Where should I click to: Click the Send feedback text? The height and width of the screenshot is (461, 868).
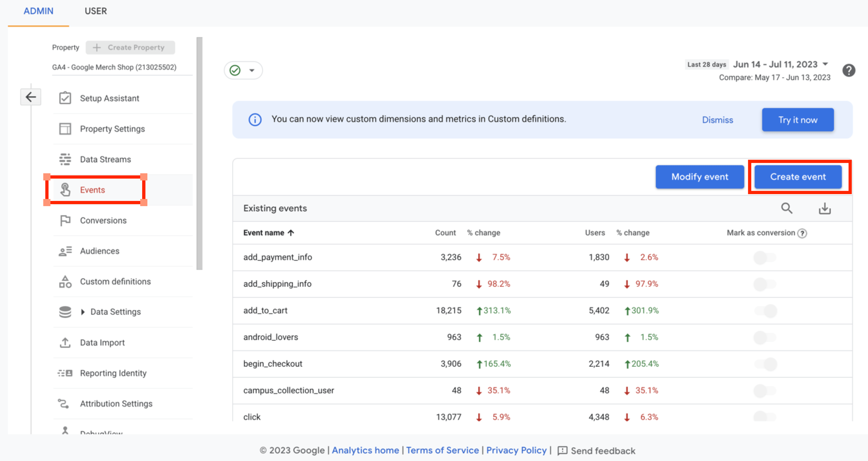(x=603, y=451)
